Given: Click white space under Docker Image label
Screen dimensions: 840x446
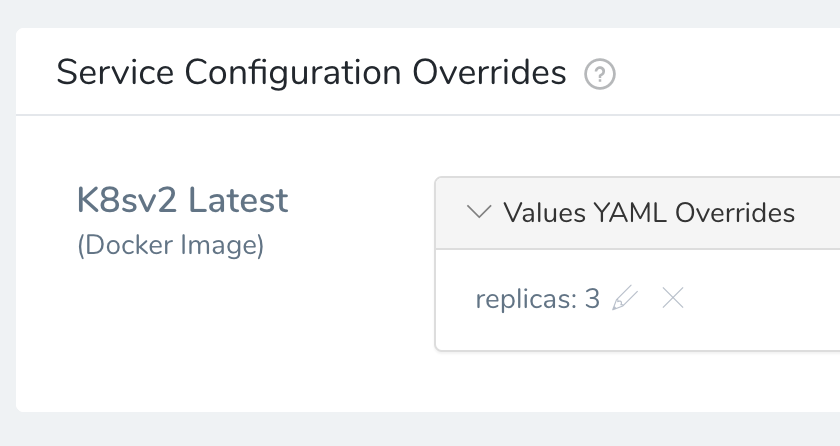Looking at the screenshot, I should pyautogui.click(x=170, y=321).
